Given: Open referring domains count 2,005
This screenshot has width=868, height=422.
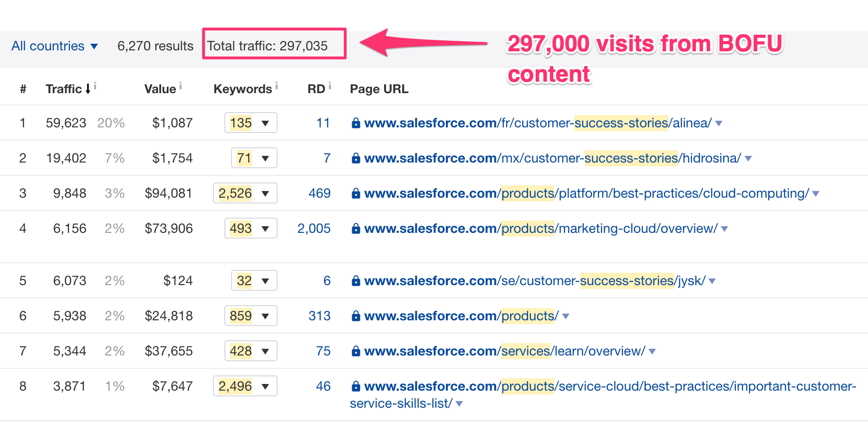Looking at the screenshot, I should click(314, 229).
